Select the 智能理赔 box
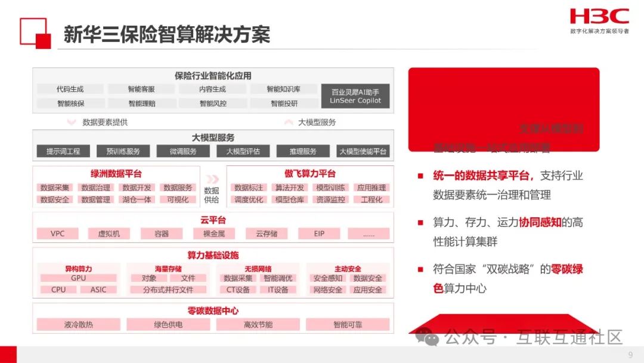The width and height of the screenshot is (644, 363). point(141,103)
